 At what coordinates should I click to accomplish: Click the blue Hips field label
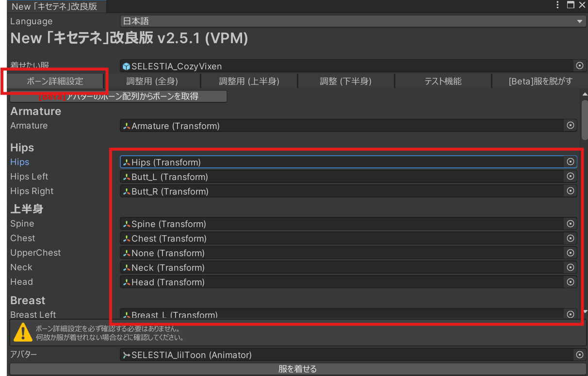point(20,162)
